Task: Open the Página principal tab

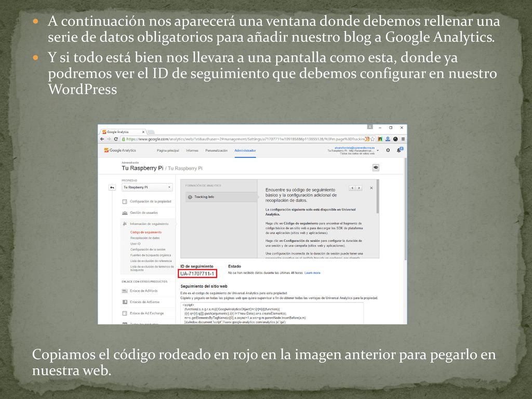Action: pyautogui.click(x=168, y=151)
